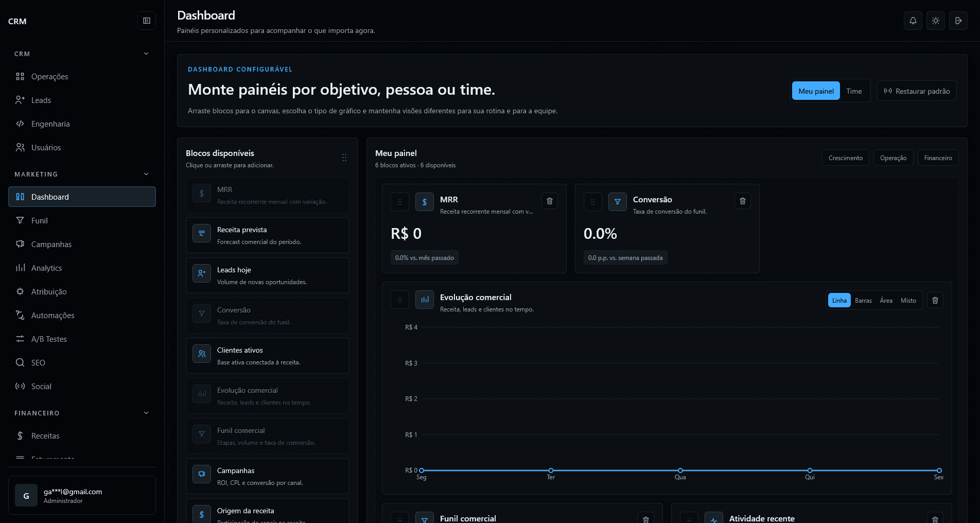The height and width of the screenshot is (523, 980).
Task: Set chart type to Área
Action: (x=886, y=300)
